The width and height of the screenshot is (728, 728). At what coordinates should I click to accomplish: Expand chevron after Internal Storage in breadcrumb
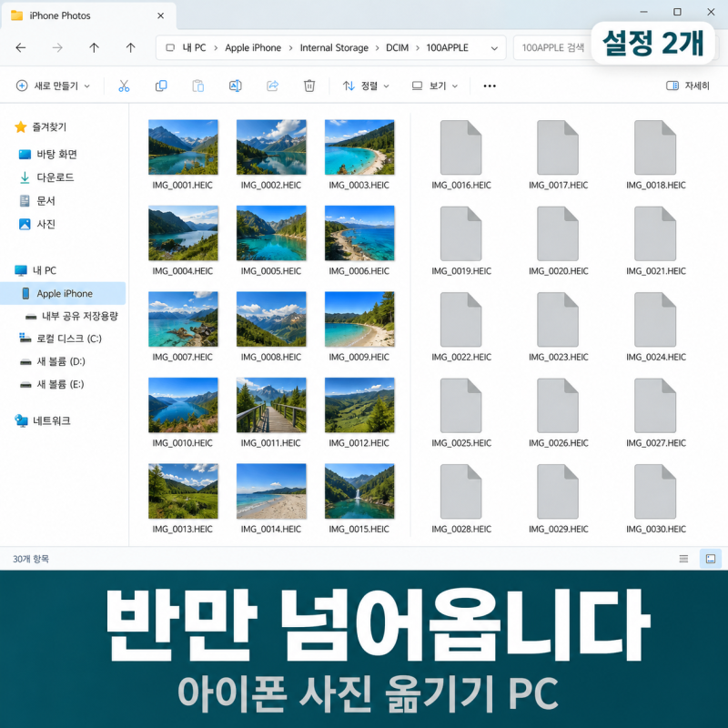click(x=377, y=48)
